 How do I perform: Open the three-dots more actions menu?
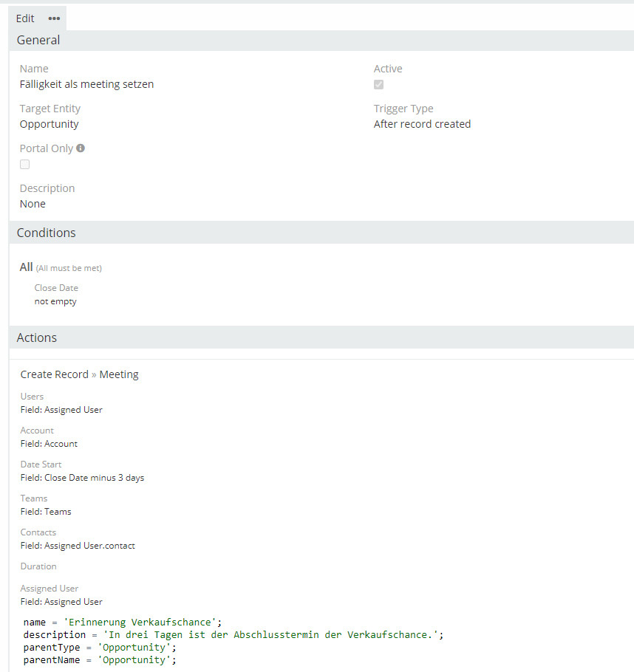click(54, 18)
